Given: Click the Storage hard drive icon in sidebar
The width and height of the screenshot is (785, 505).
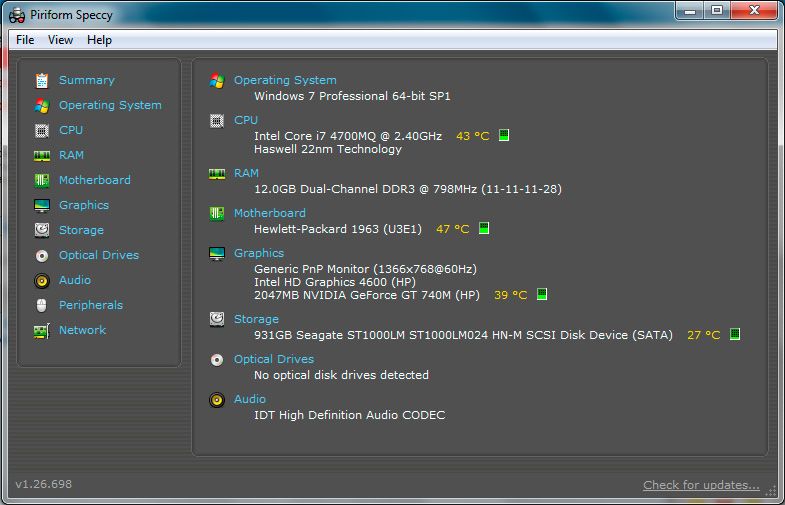Looking at the screenshot, I should tap(42, 230).
